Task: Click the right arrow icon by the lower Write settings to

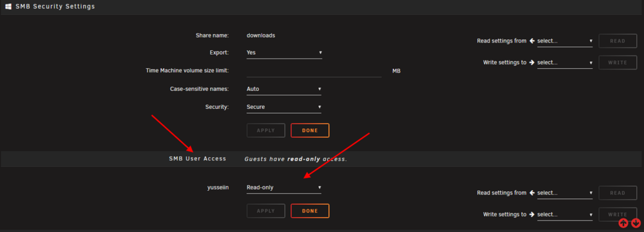Action: point(532,215)
